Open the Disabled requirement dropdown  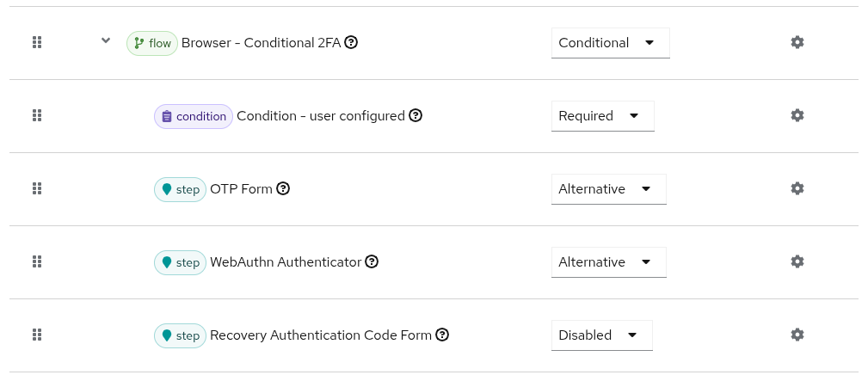point(601,335)
